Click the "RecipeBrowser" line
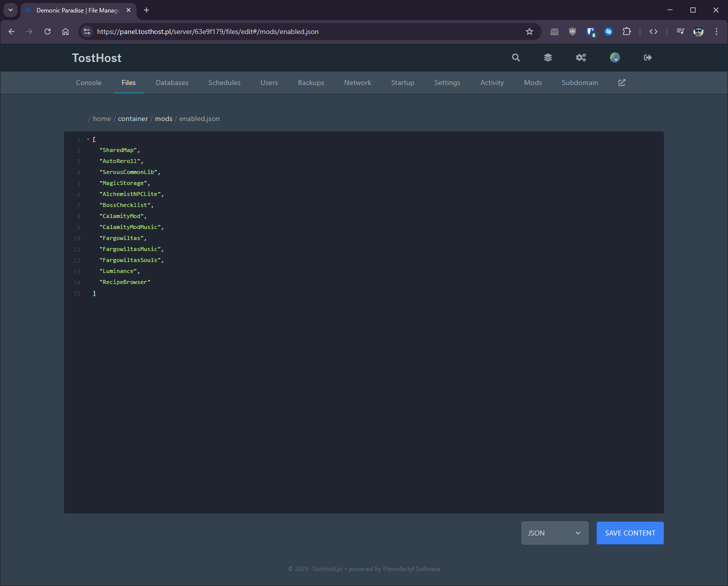728x586 pixels. coord(125,282)
